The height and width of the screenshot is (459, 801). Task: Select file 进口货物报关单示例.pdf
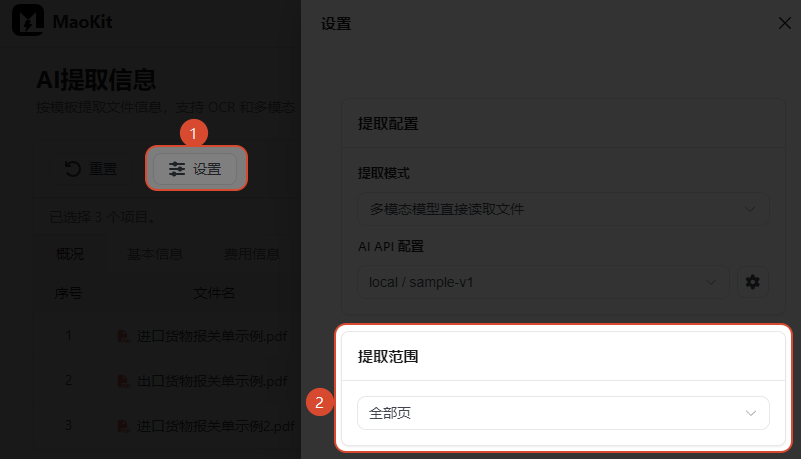pos(211,336)
